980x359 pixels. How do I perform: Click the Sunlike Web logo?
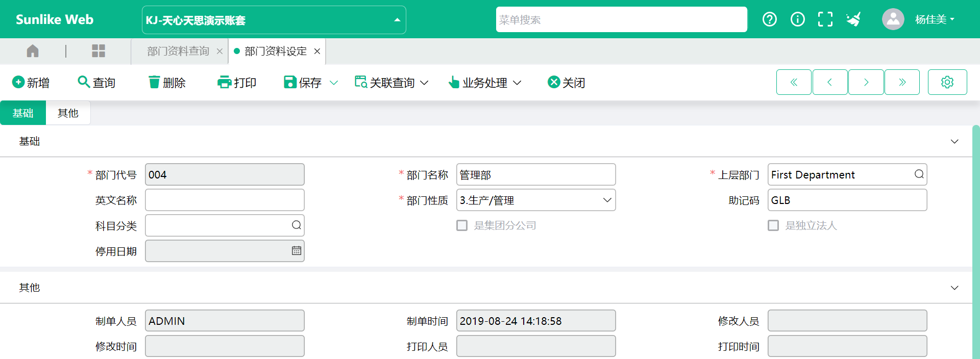click(55, 19)
